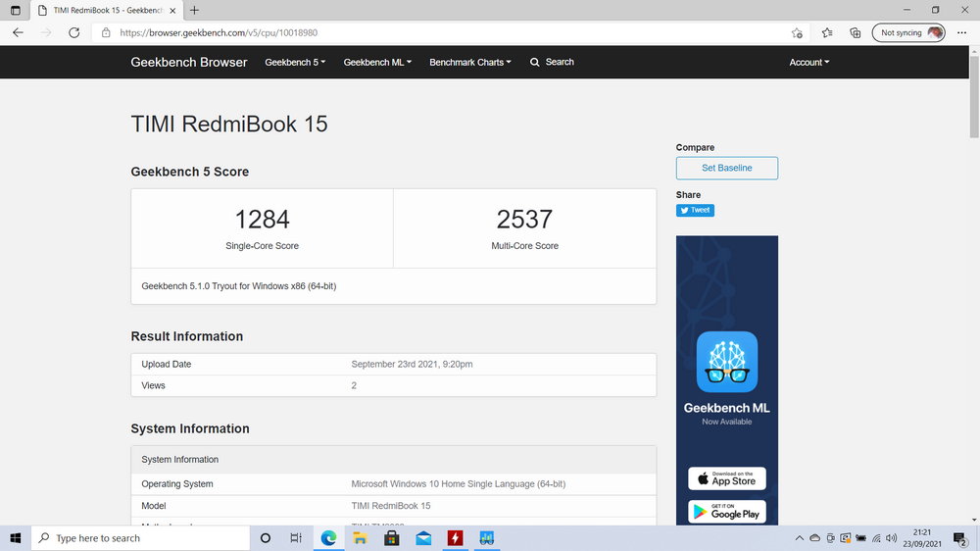Show hidden system tray icons

[800, 538]
